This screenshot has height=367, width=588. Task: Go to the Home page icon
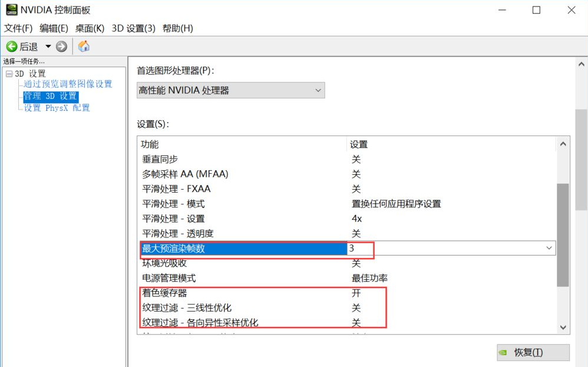click(x=84, y=46)
